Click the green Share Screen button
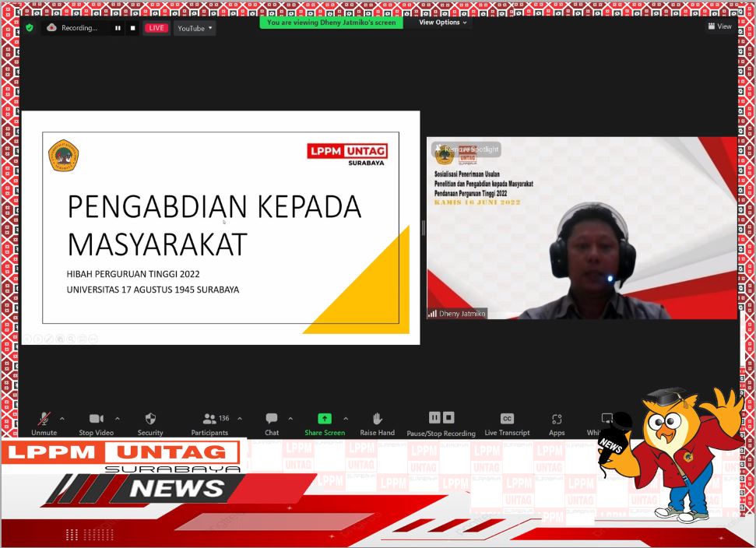756x548 pixels. (325, 423)
